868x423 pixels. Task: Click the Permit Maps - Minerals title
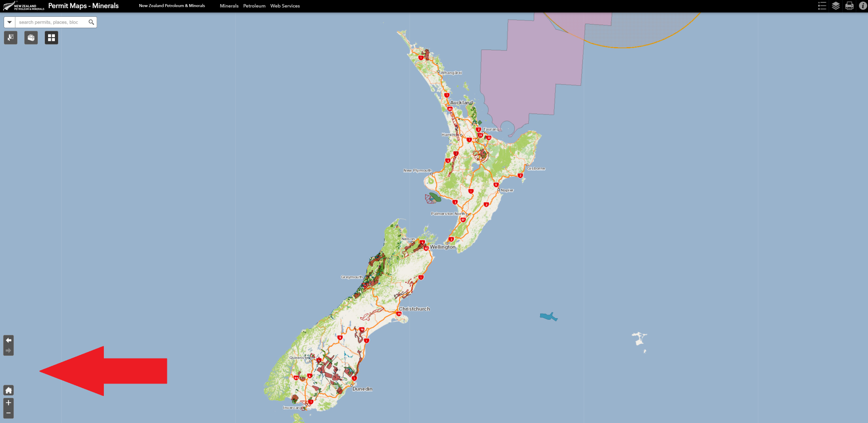pyautogui.click(x=83, y=6)
